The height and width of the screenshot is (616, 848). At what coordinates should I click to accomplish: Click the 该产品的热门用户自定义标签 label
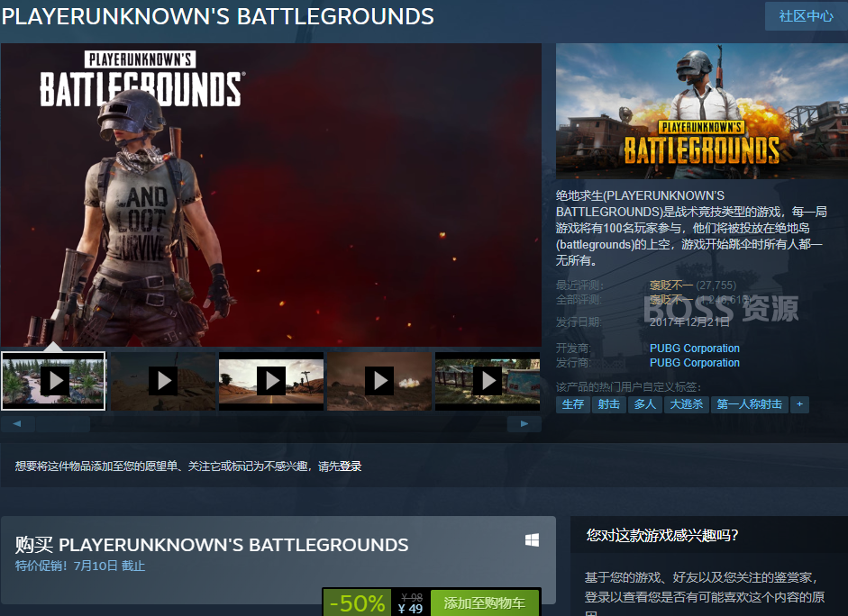pyautogui.click(x=628, y=387)
